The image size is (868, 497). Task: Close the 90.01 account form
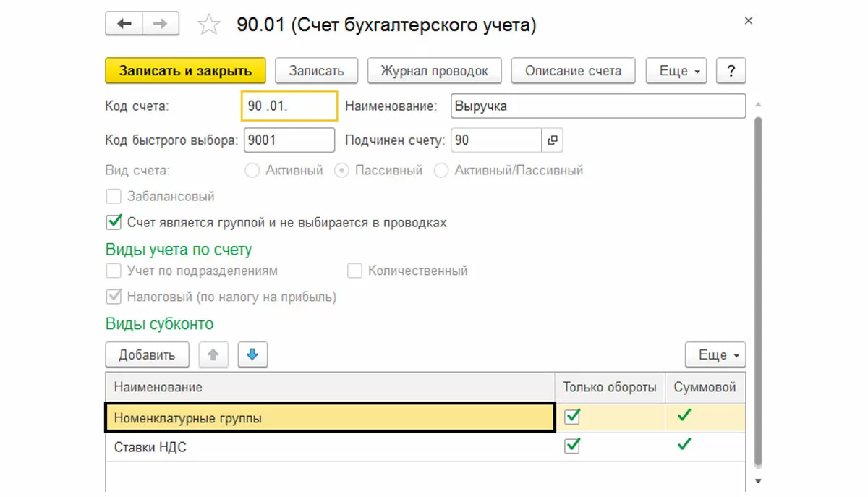(x=749, y=21)
